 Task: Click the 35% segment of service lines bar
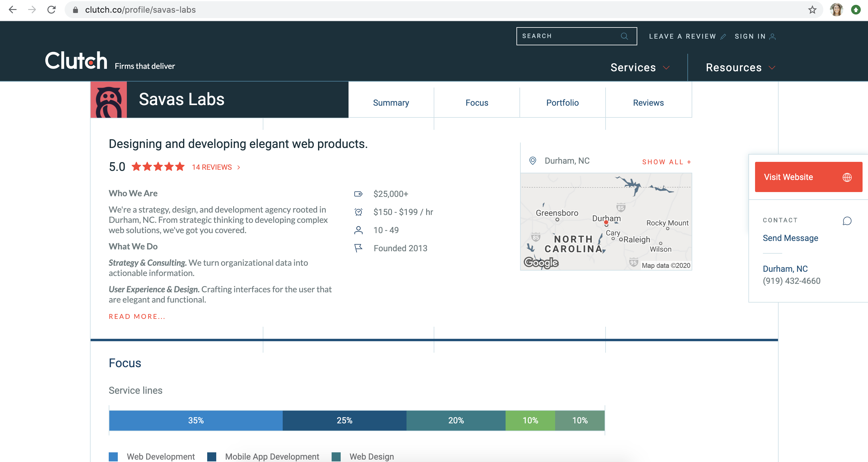coord(196,421)
